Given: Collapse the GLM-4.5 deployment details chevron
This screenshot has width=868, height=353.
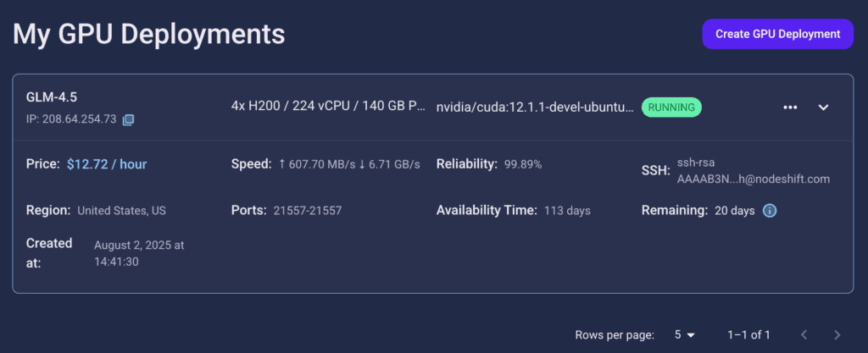Looking at the screenshot, I should tap(823, 108).
